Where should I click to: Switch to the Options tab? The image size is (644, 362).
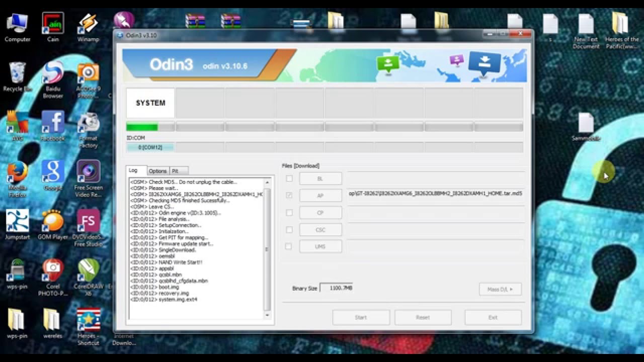[158, 171]
